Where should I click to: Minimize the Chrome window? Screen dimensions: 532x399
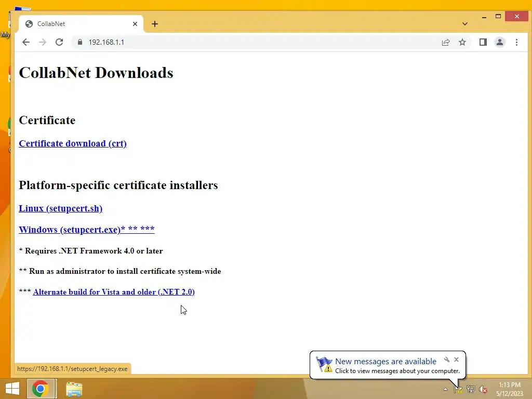(x=484, y=17)
